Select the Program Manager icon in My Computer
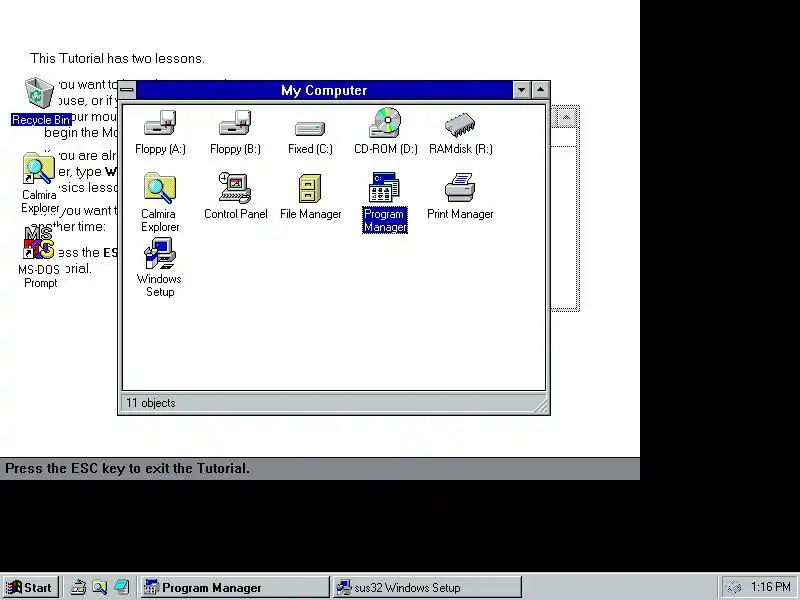Image resolution: width=800 pixels, height=600 pixels. point(385,202)
